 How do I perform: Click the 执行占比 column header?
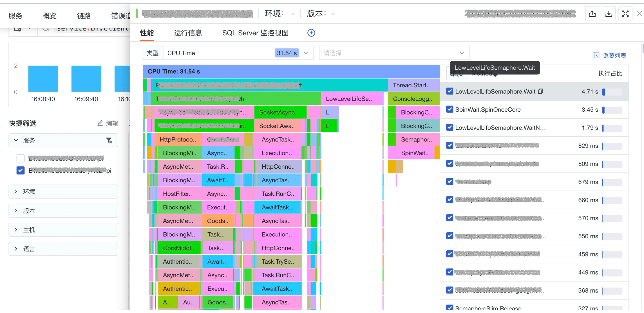point(610,73)
